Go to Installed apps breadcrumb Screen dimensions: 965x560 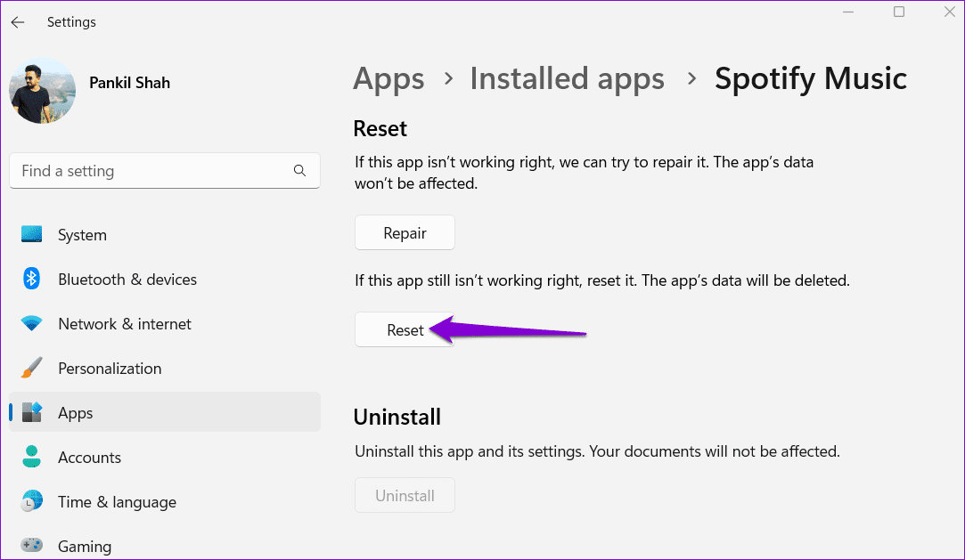[x=567, y=79]
